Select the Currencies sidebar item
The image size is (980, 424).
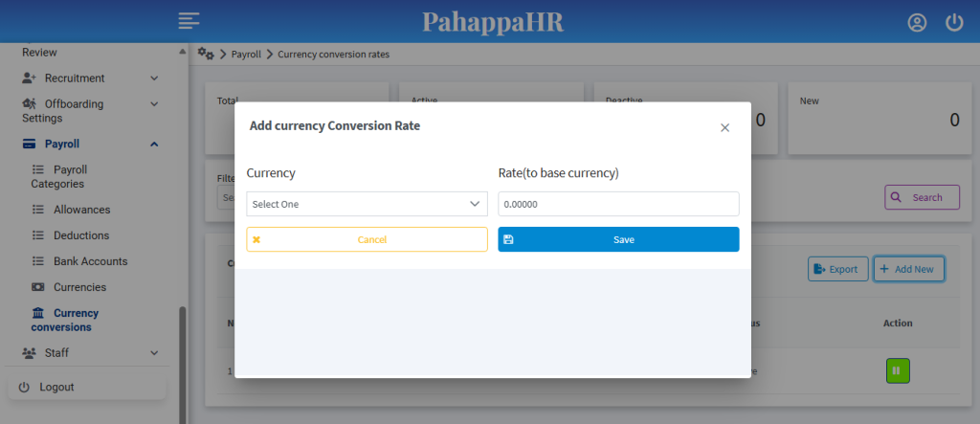pos(79,287)
